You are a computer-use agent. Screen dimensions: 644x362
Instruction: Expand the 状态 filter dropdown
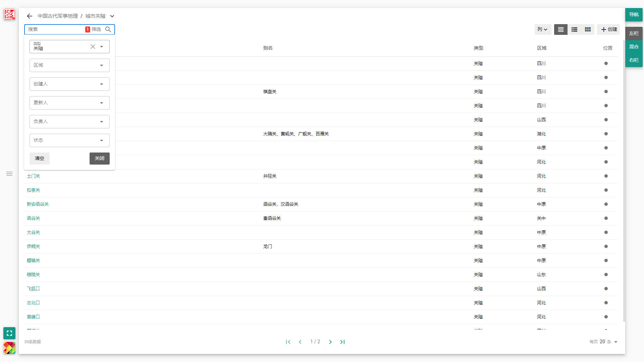(101, 140)
